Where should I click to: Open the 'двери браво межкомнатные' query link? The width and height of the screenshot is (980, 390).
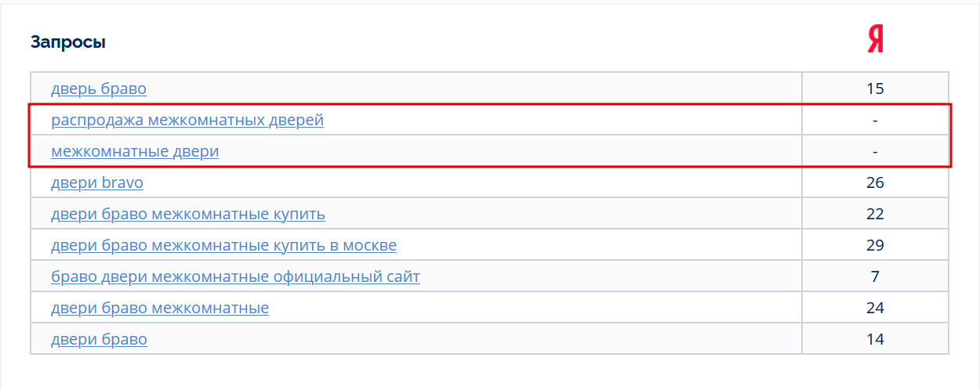tap(160, 308)
